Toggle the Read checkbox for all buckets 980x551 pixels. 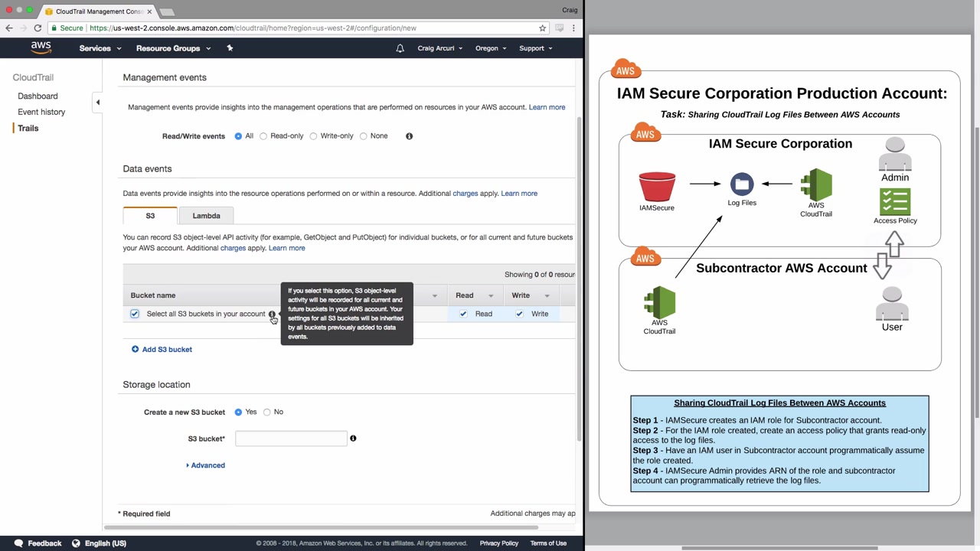pos(463,314)
